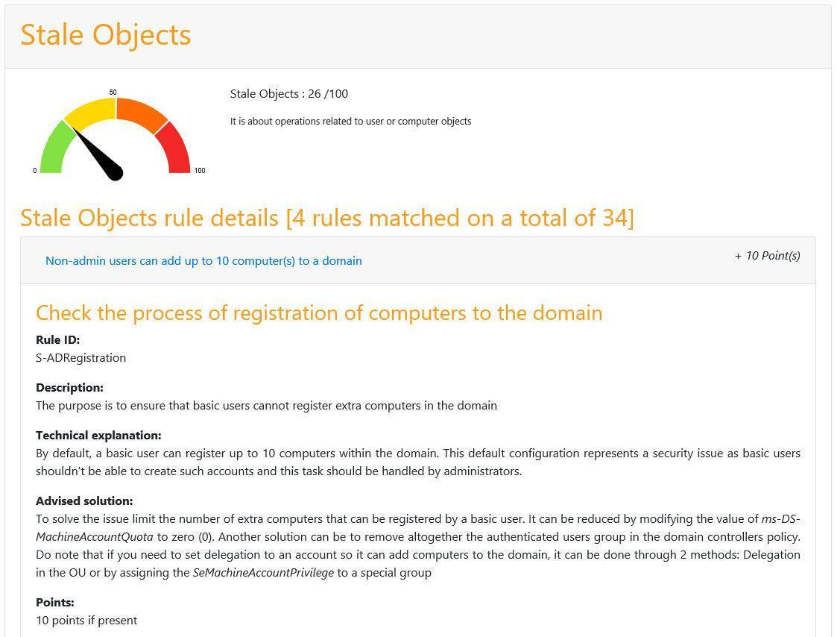Click the 'operations related to user or computer' subtitle
The image size is (840, 637).
(x=350, y=122)
